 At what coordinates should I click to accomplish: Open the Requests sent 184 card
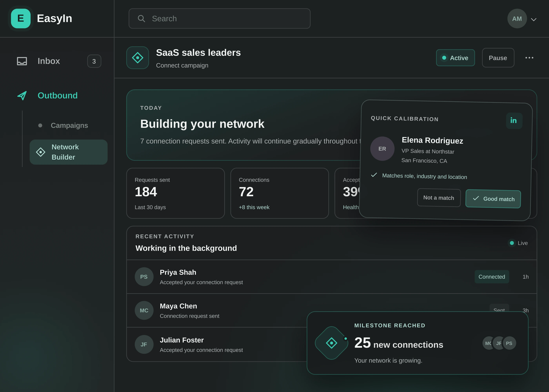point(175,193)
